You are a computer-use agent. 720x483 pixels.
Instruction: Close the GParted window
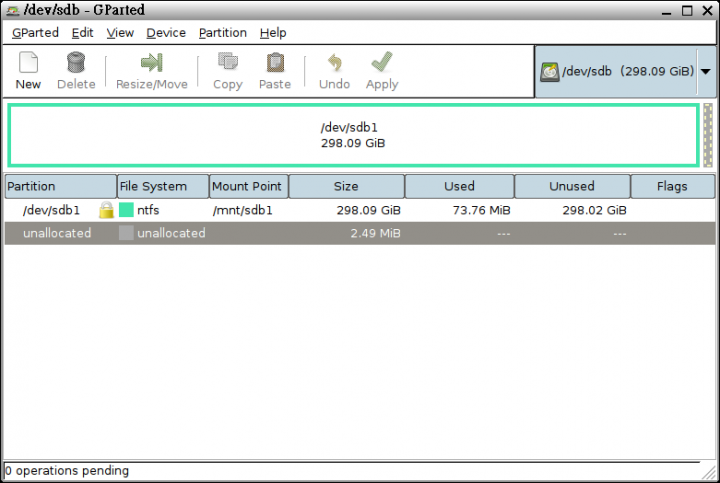pyautogui.click(x=708, y=11)
